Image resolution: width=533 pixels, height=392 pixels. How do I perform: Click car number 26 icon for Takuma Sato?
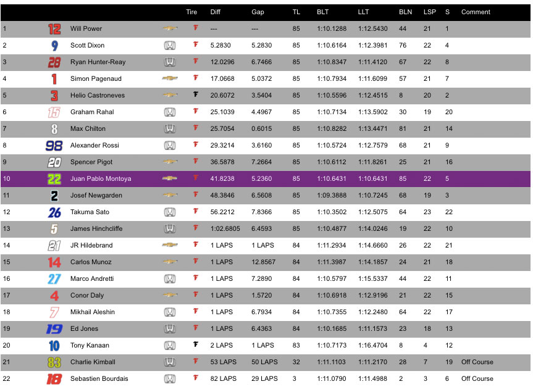(x=54, y=212)
